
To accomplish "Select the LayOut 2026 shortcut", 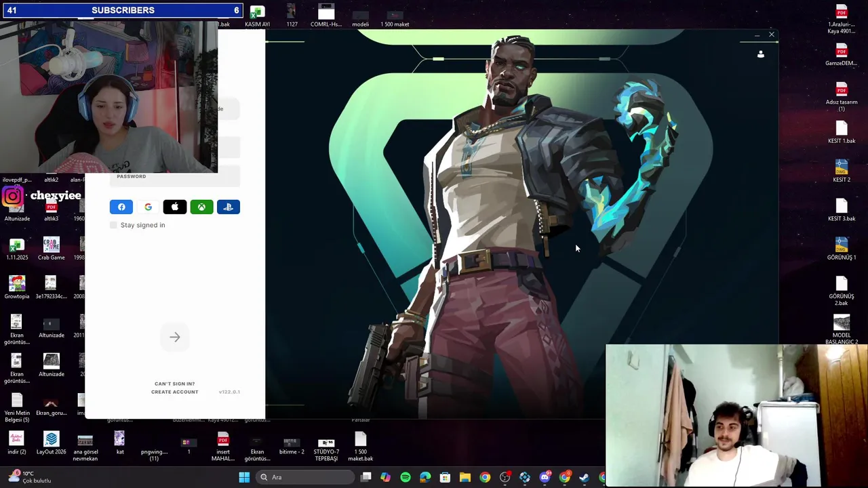I will (51, 443).
